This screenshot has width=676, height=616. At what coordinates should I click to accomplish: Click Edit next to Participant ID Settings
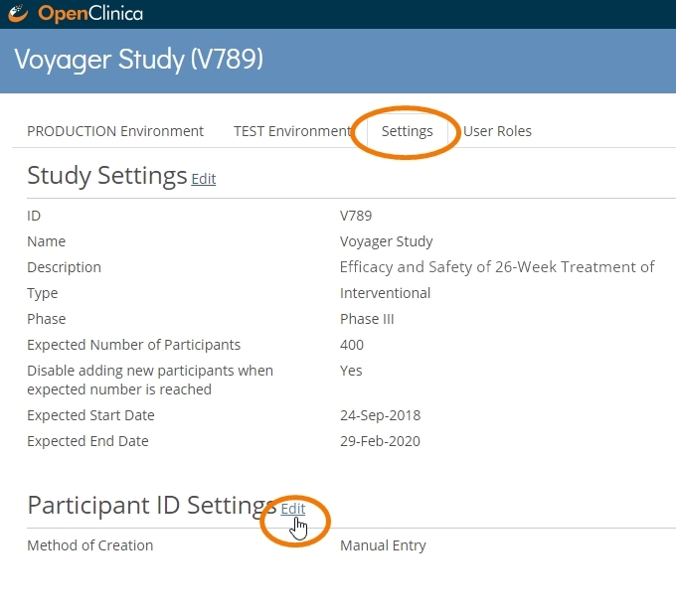click(x=292, y=509)
